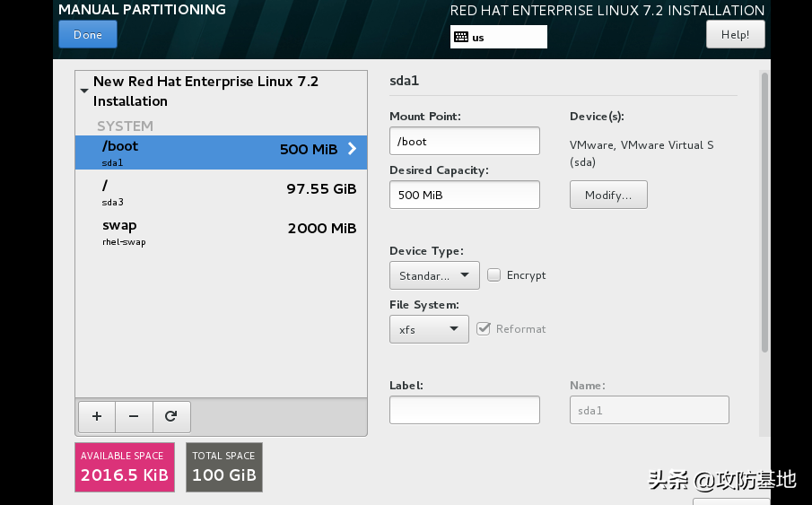This screenshot has height=505, width=812.
Task: Collapse the New Red Hat Enterprise Linux 7.2 Installation tree
Action: [84, 91]
